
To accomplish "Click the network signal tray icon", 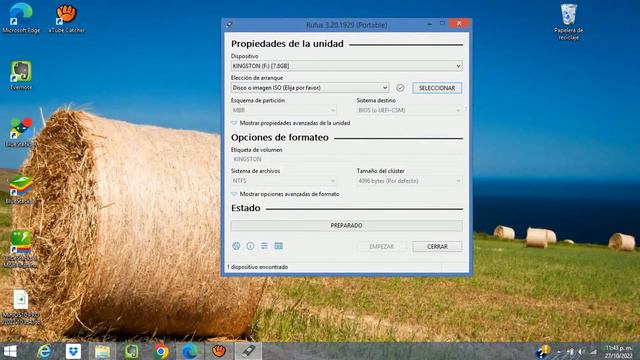I will 593,352.
